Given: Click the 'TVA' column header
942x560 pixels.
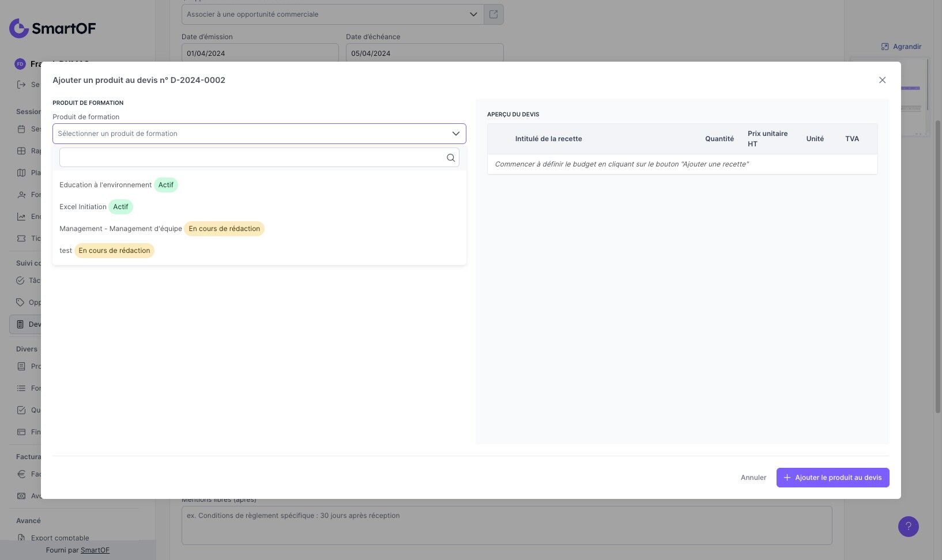Looking at the screenshot, I should (x=852, y=139).
